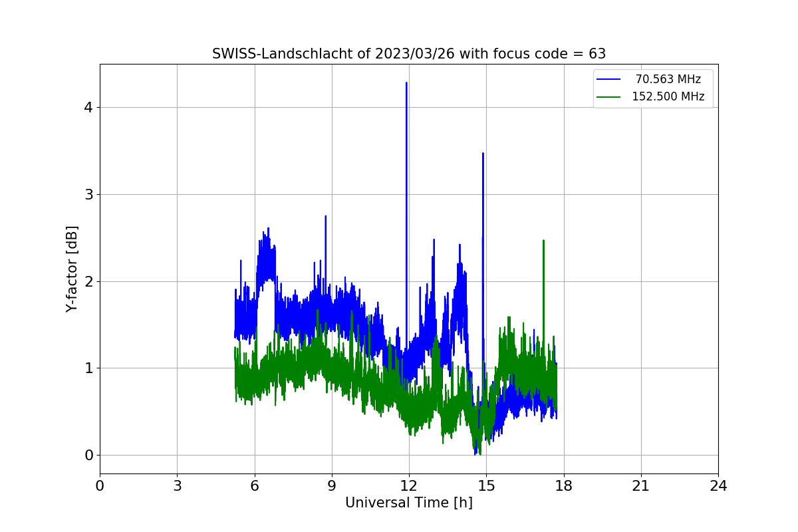Click x-axis tick label 6
The height and width of the screenshot is (532, 798).
[254, 486]
